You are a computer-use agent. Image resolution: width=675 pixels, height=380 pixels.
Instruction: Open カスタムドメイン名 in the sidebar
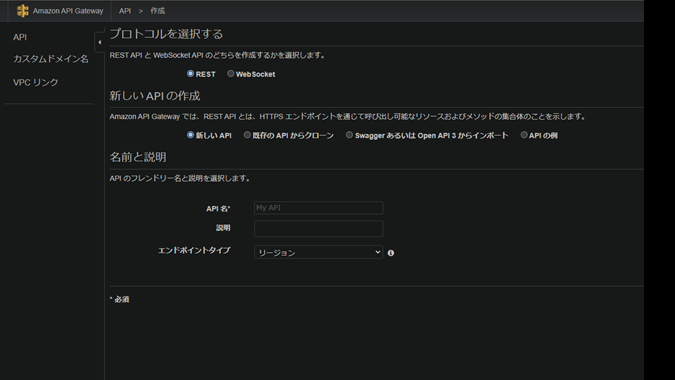tap(51, 59)
